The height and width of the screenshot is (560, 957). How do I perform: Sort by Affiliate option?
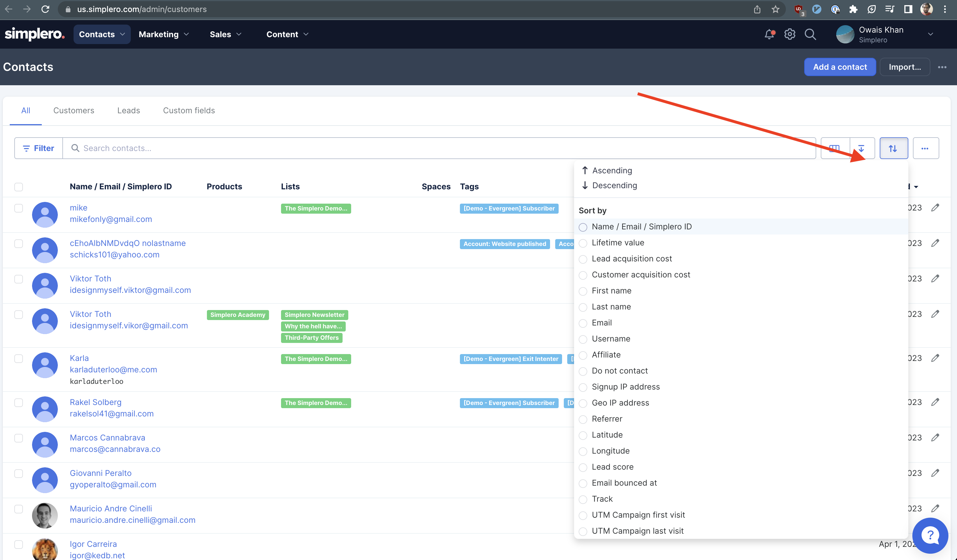(600, 355)
